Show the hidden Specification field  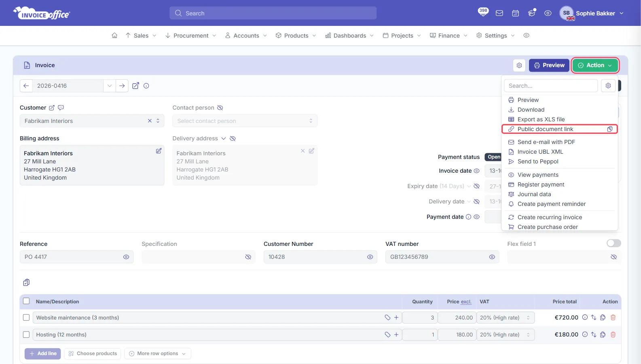tap(248, 257)
